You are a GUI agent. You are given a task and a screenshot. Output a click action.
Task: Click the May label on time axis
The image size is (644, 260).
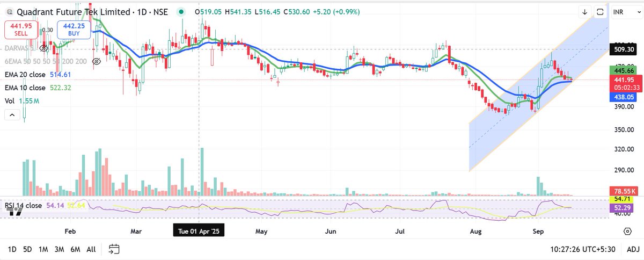tap(261, 231)
